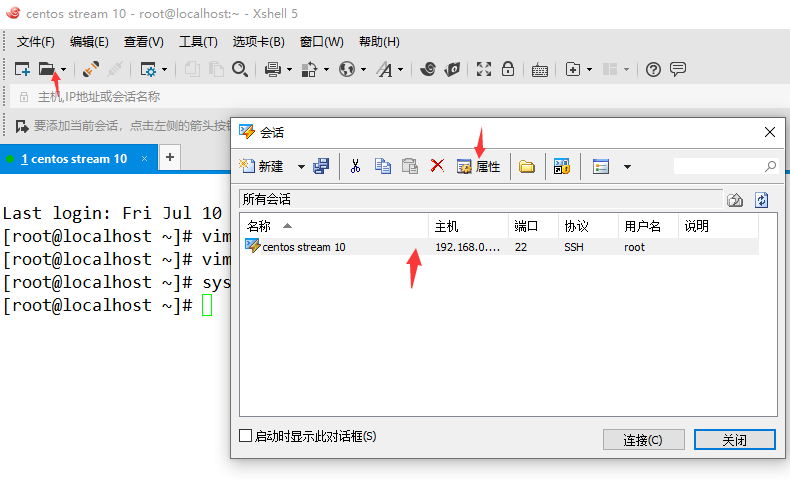The height and width of the screenshot is (480, 790).
Task: Expand the globe encoding dropdown arrow
Action: [363, 70]
